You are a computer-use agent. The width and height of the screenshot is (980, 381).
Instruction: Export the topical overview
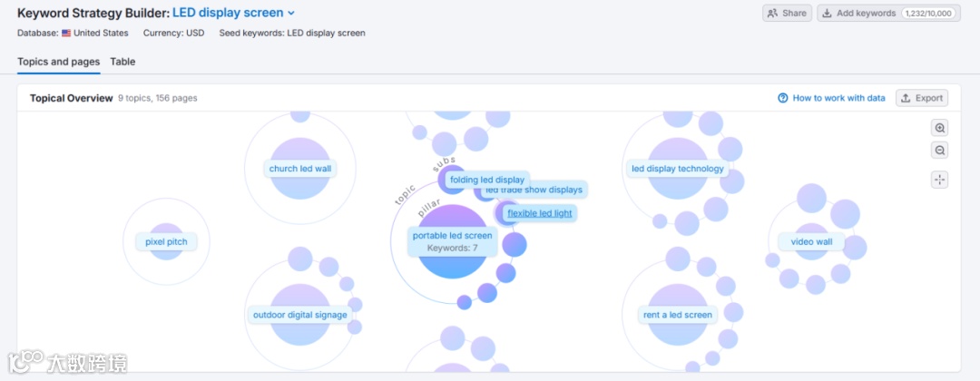pos(922,98)
